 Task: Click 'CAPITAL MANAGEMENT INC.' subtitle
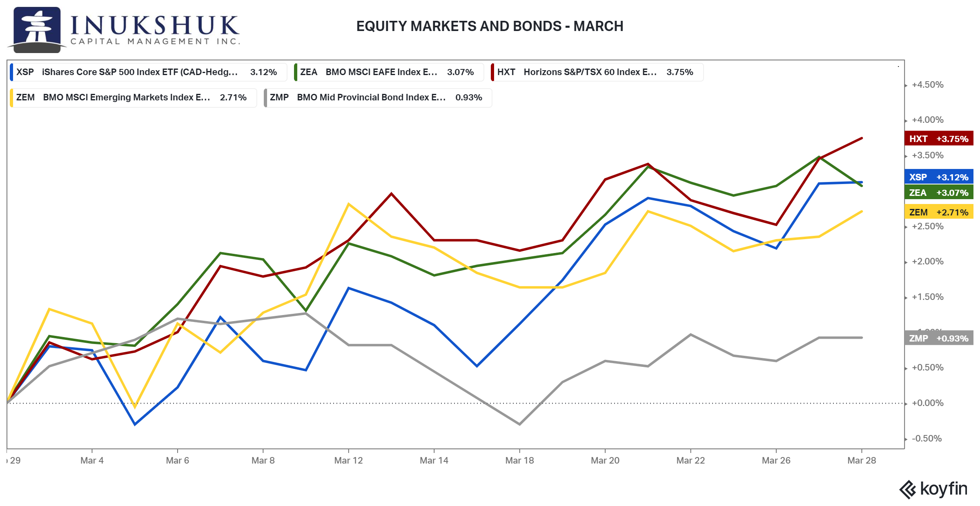click(155, 41)
